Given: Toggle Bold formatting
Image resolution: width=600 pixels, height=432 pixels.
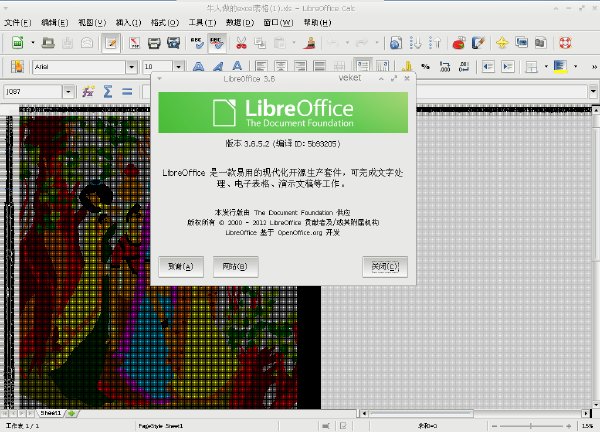Looking at the screenshot, I should [198, 67].
